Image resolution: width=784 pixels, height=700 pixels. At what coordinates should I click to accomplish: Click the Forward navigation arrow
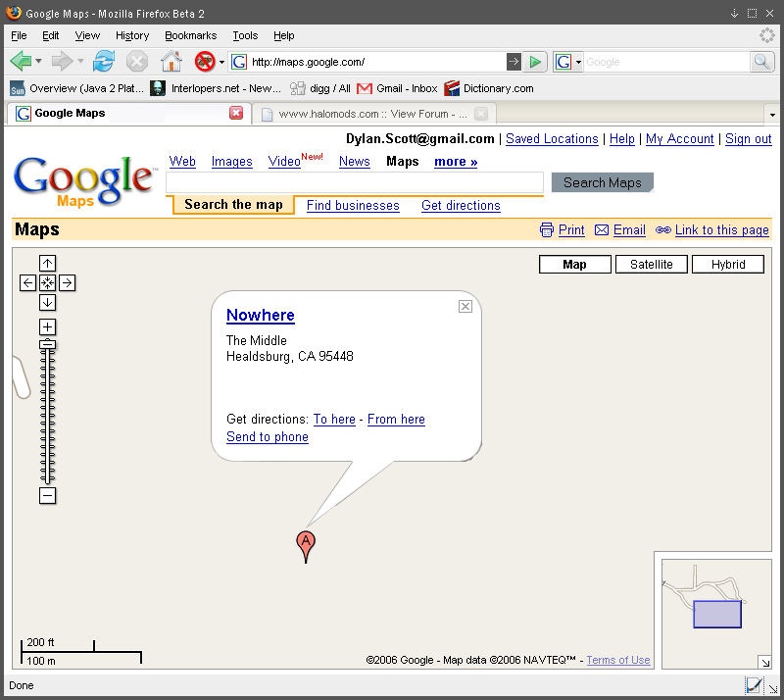pos(62,62)
